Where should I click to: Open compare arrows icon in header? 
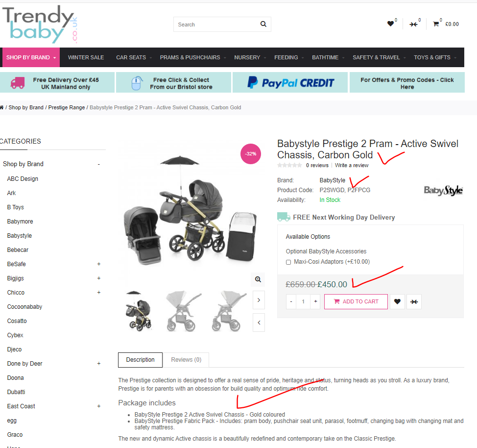point(413,25)
